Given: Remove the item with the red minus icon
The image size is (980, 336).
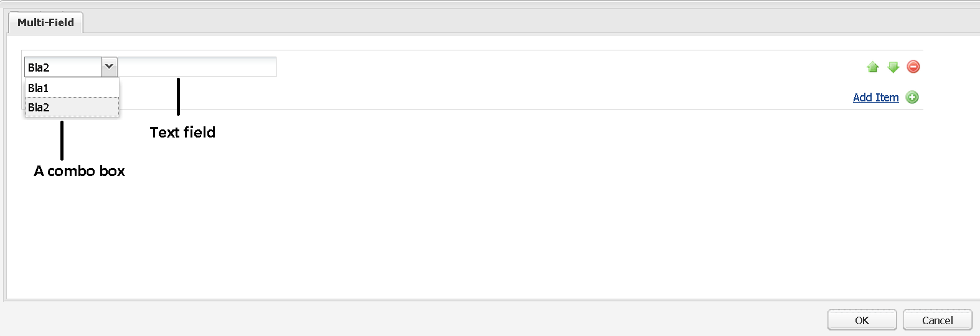Looking at the screenshot, I should (x=913, y=67).
